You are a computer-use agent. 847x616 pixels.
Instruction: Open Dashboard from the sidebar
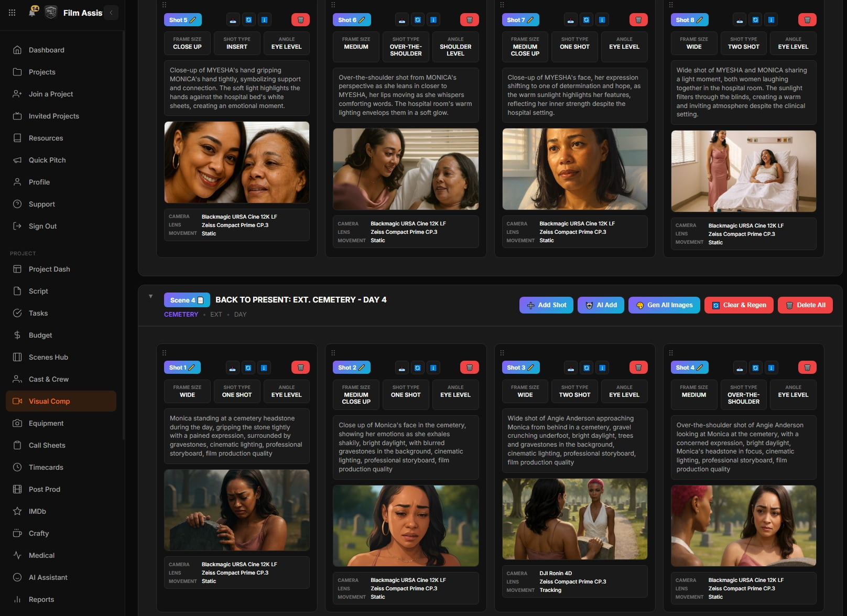(x=61, y=50)
